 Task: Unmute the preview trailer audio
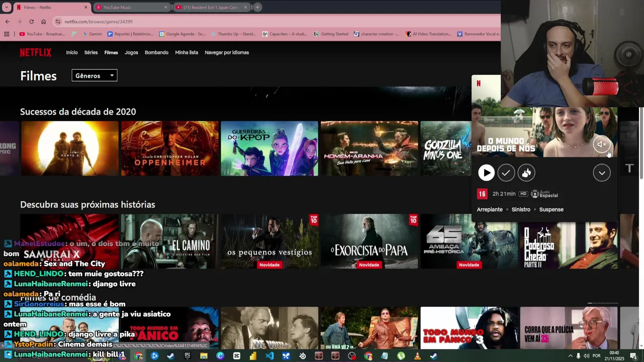click(602, 144)
